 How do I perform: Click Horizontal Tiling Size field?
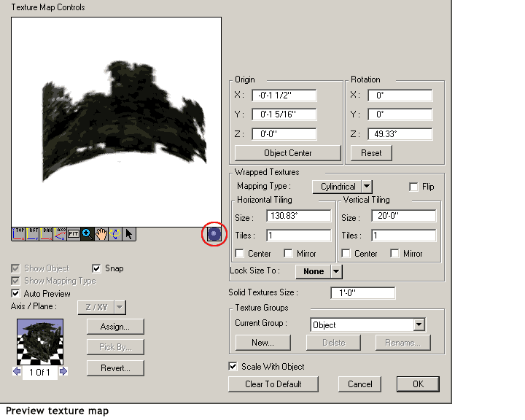click(299, 216)
